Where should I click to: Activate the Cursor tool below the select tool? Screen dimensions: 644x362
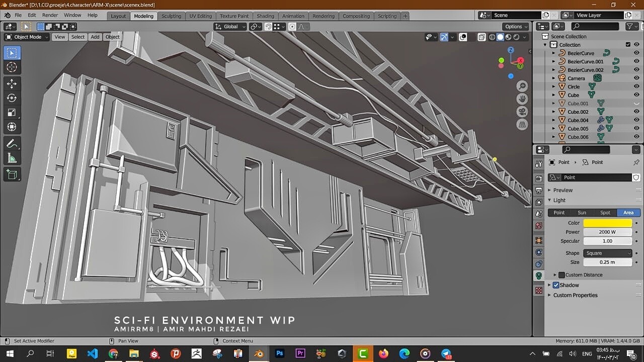(x=12, y=67)
